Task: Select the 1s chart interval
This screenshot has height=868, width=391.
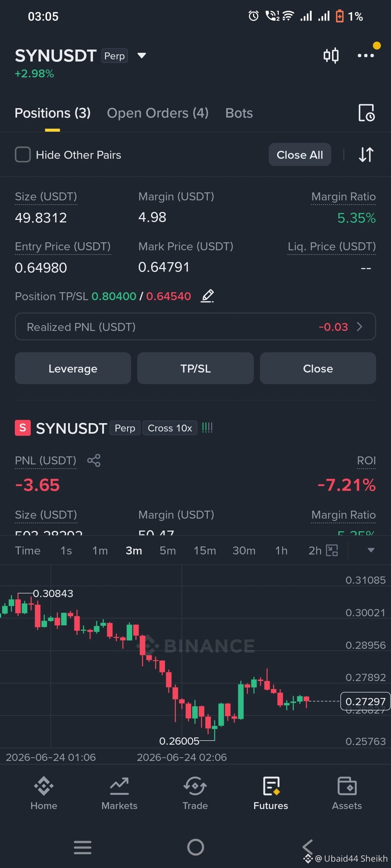Action: pos(66,550)
